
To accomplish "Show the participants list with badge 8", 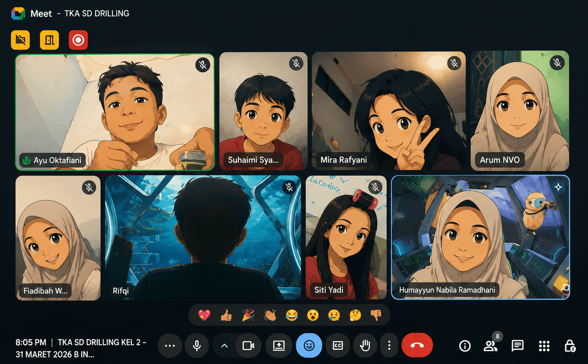I will pyautogui.click(x=491, y=346).
